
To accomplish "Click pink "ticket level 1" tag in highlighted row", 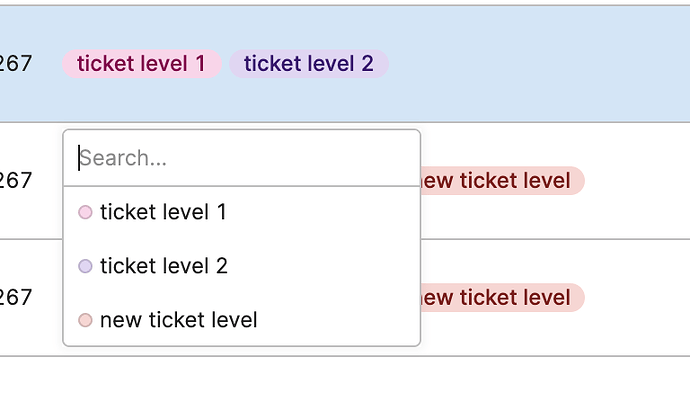I will [x=141, y=64].
